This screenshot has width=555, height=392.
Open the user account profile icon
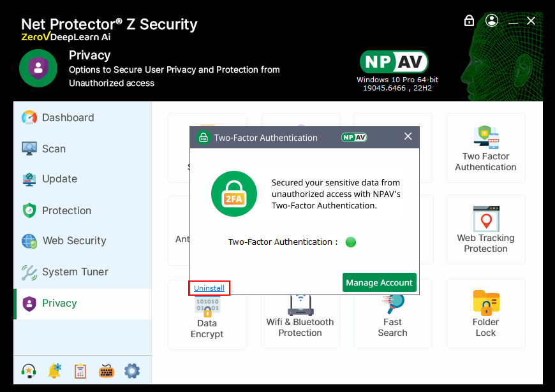click(491, 21)
